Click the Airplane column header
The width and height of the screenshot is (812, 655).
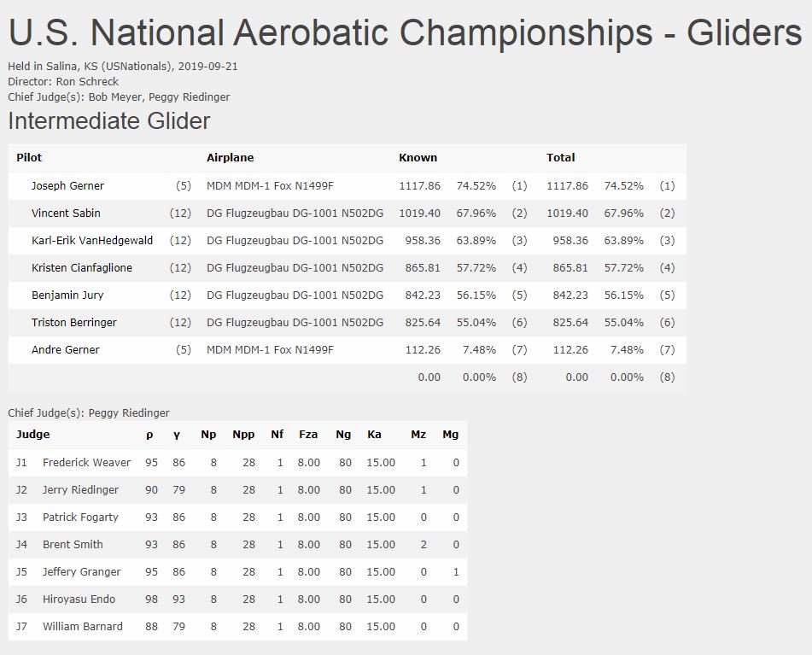pyautogui.click(x=230, y=158)
